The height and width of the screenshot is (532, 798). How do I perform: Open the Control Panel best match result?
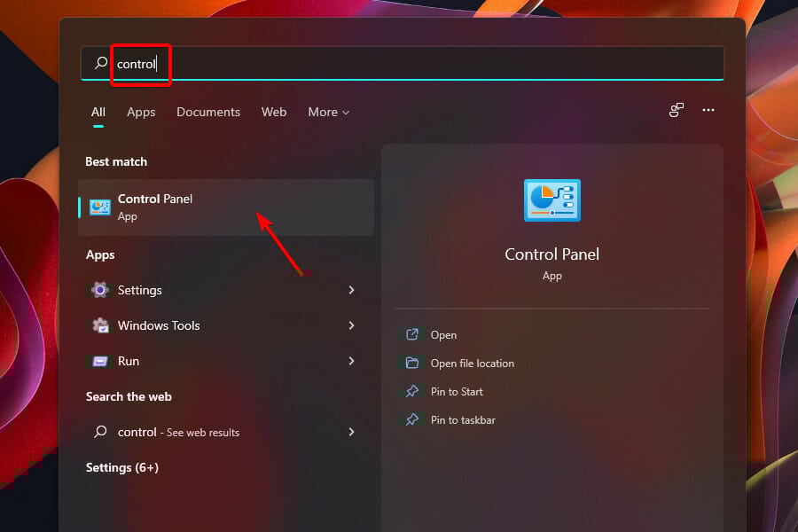[225, 207]
